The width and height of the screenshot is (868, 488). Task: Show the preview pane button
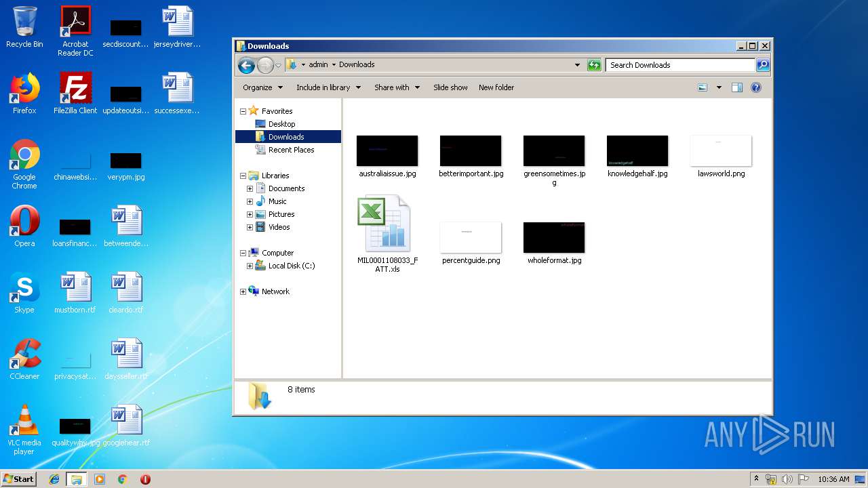click(x=737, y=87)
